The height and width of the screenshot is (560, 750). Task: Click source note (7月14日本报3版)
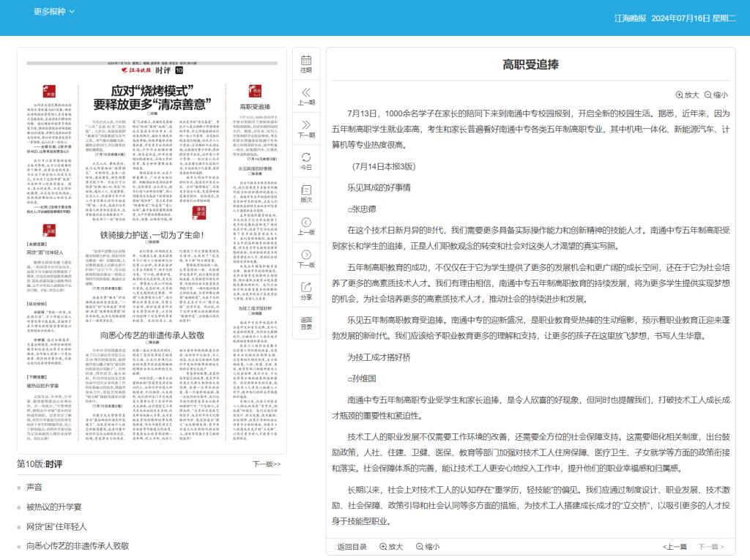pyautogui.click(x=384, y=166)
